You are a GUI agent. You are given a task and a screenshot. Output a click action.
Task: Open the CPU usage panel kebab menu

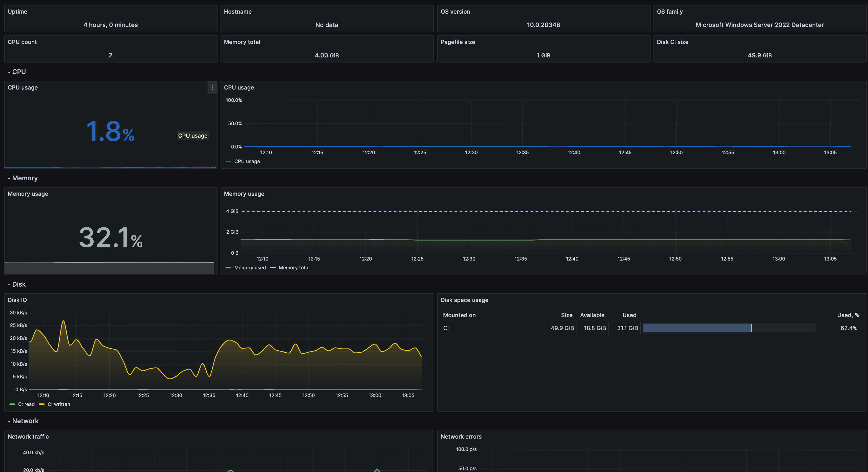pyautogui.click(x=212, y=88)
